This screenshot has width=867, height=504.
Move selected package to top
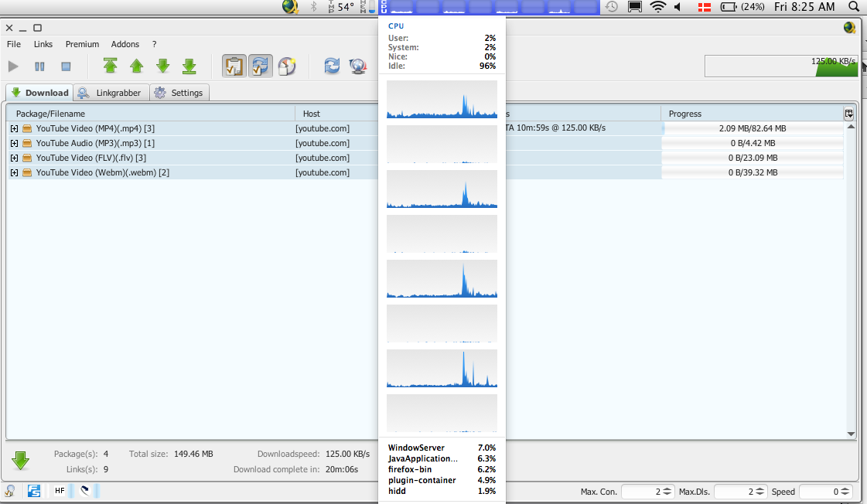point(110,66)
